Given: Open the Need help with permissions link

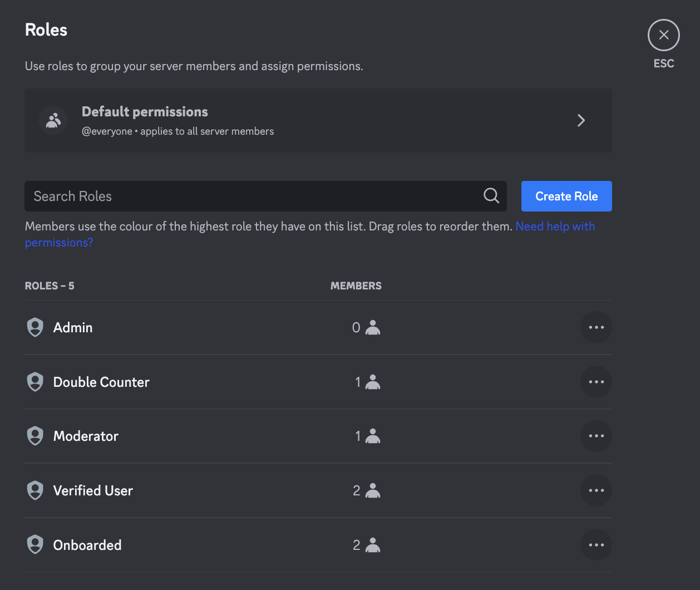Looking at the screenshot, I should [x=555, y=227].
